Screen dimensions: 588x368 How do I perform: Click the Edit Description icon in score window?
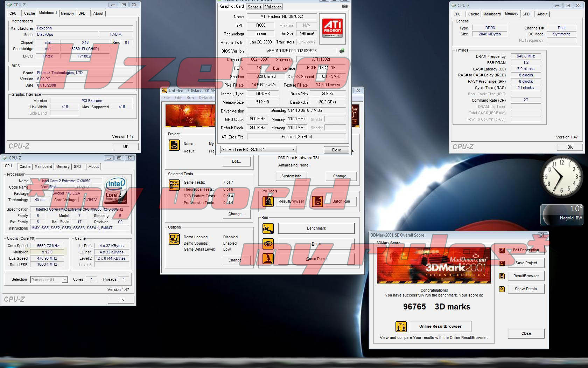[502, 250]
